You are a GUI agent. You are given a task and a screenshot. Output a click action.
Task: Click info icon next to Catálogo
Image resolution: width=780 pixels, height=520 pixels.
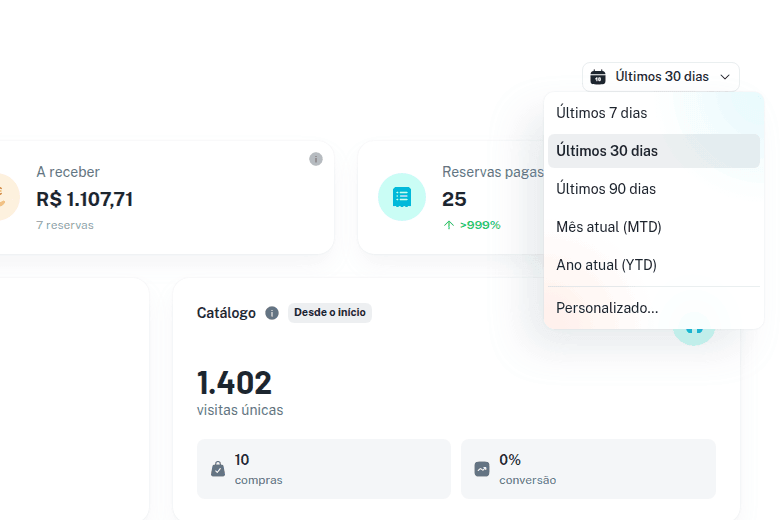coord(272,313)
